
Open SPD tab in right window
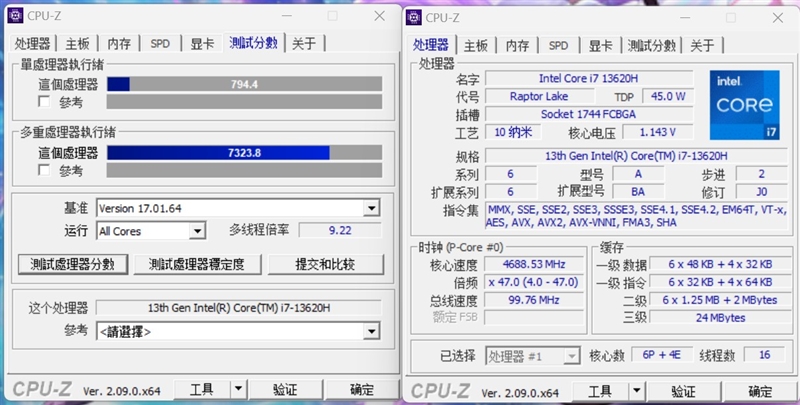(558, 45)
